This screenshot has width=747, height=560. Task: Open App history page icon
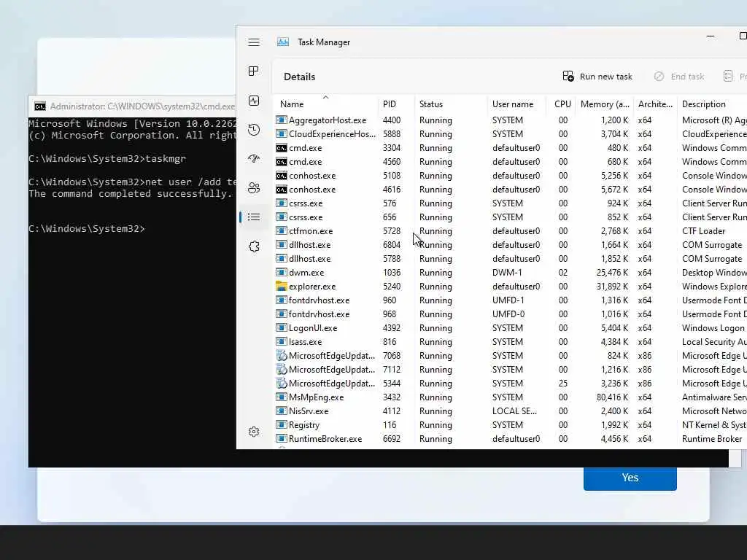click(254, 130)
